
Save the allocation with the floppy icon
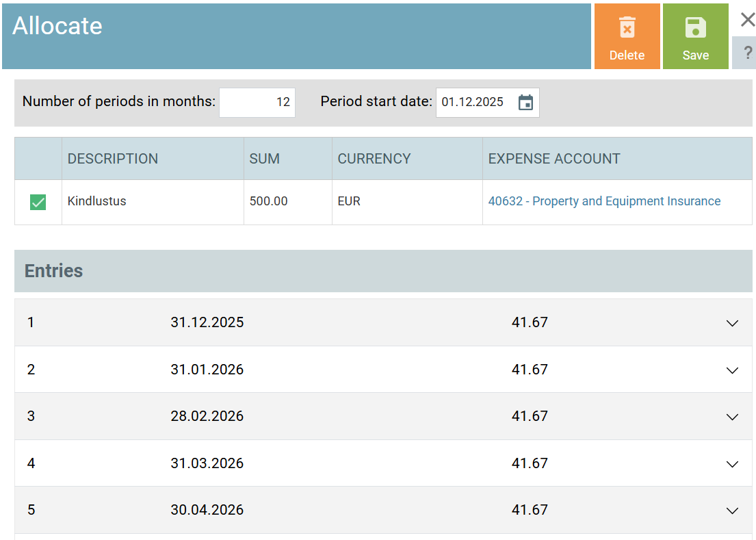click(x=695, y=36)
